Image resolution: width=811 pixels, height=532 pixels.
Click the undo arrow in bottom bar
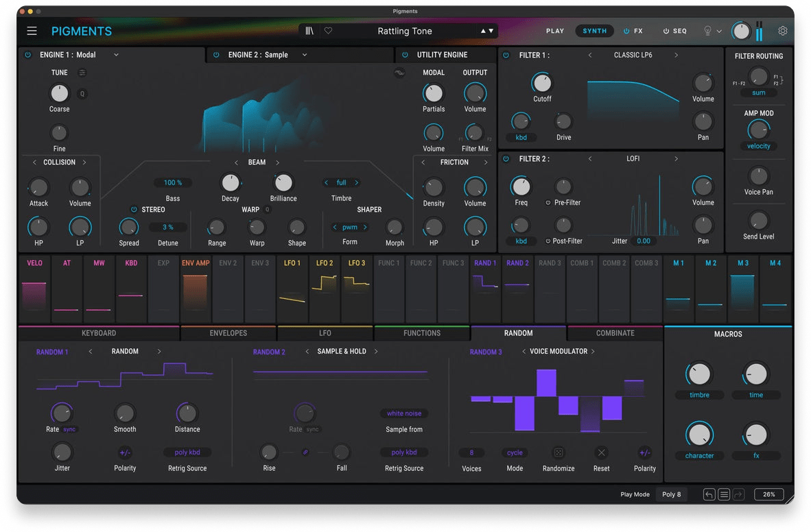[709, 494]
